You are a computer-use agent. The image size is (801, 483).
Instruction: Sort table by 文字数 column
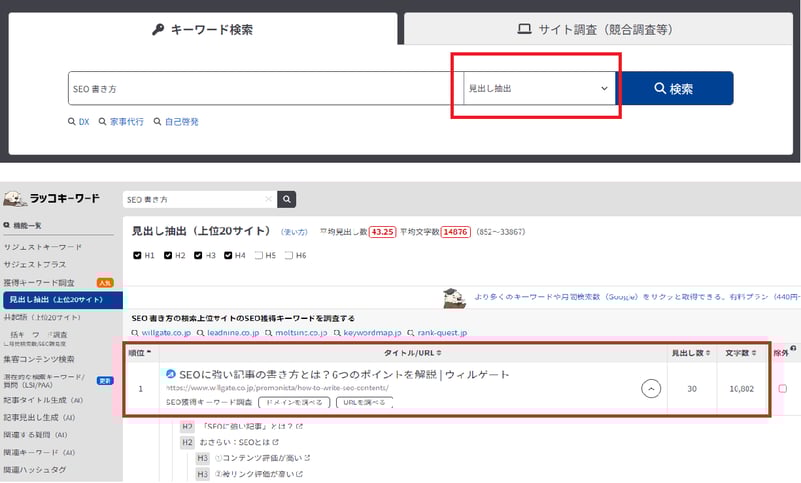point(741,353)
